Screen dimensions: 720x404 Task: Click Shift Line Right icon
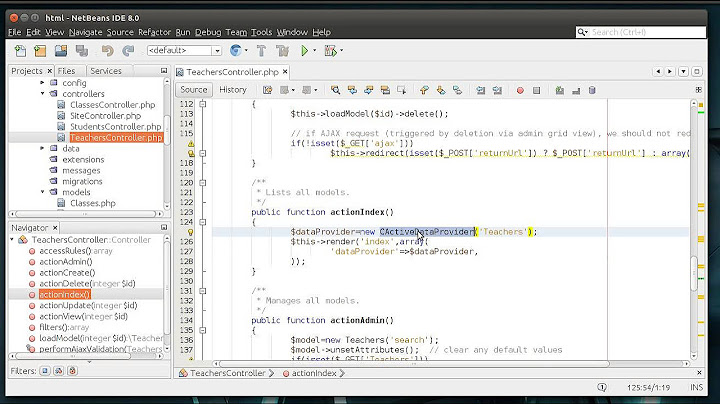pos(497,90)
